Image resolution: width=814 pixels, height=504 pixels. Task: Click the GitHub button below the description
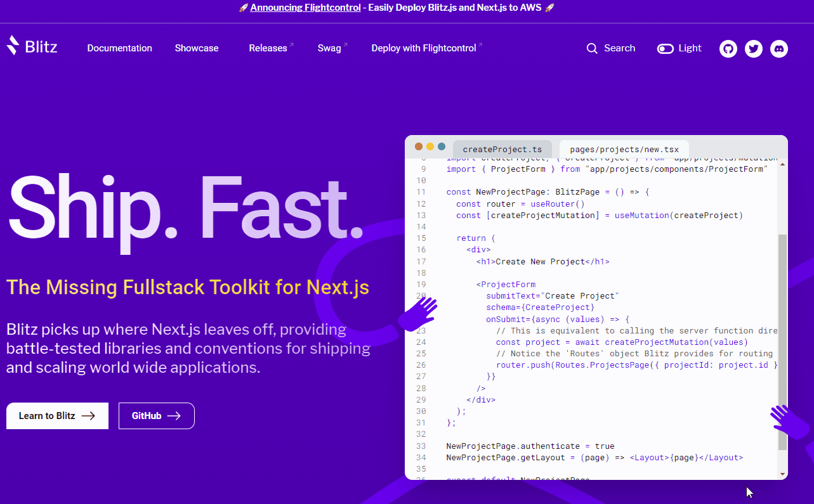click(x=157, y=416)
